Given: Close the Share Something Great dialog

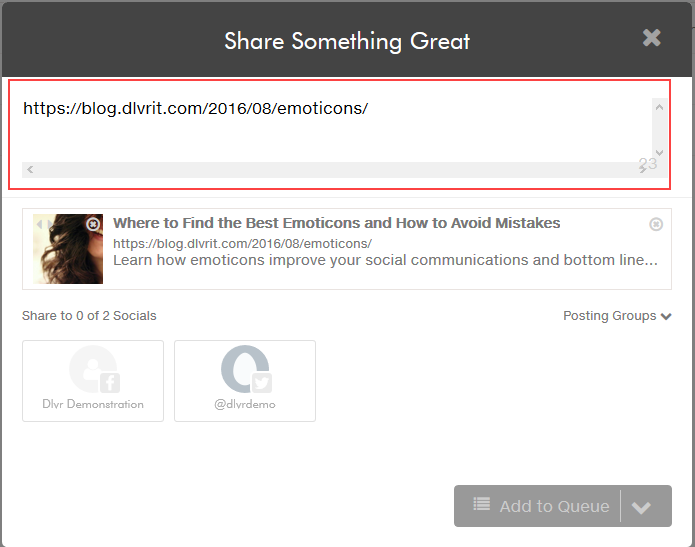Looking at the screenshot, I should 652,38.
